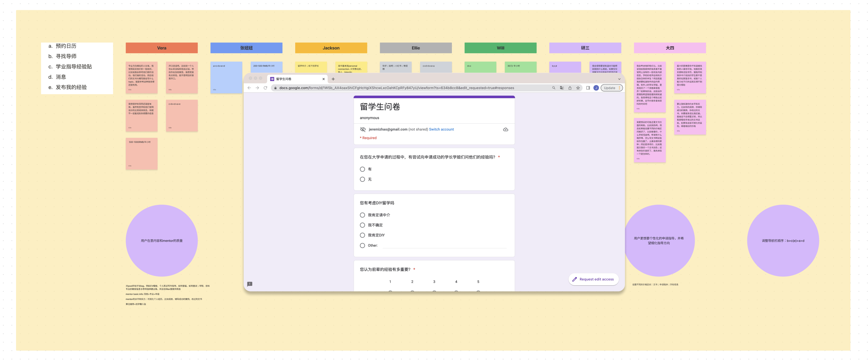The width and height of the screenshot is (868, 363).
Task: Expand the tab search chevron
Action: (619, 79)
